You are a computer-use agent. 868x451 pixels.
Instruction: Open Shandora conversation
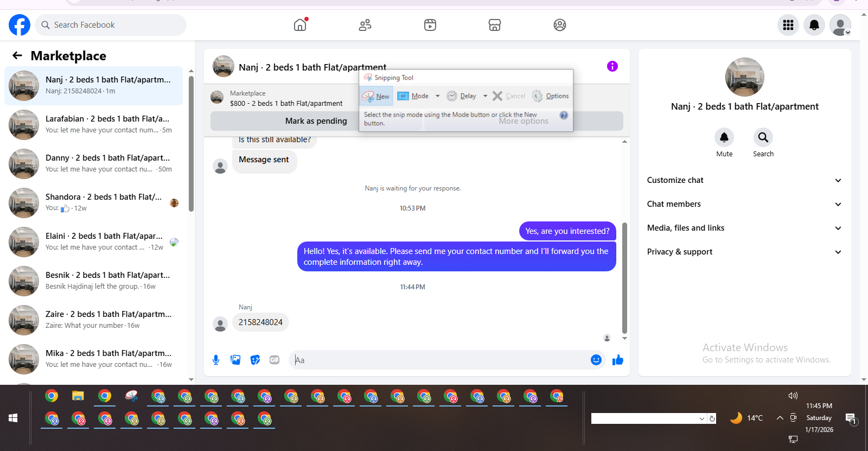(x=93, y=203)
